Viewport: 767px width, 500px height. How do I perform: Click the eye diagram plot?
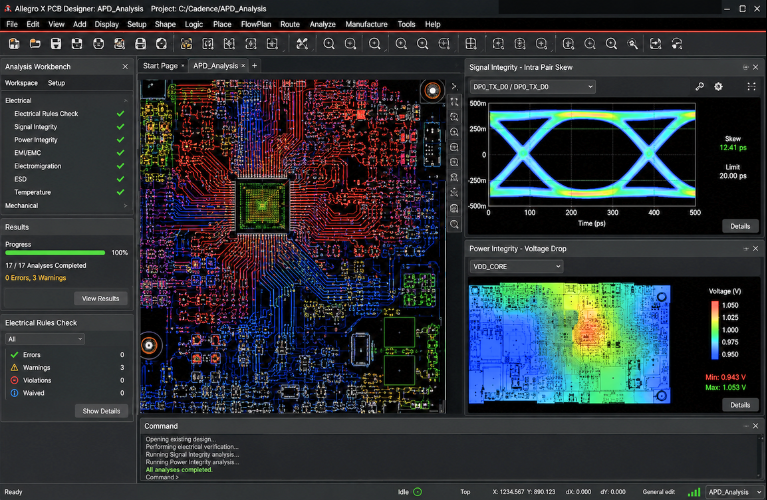(592, 154)
